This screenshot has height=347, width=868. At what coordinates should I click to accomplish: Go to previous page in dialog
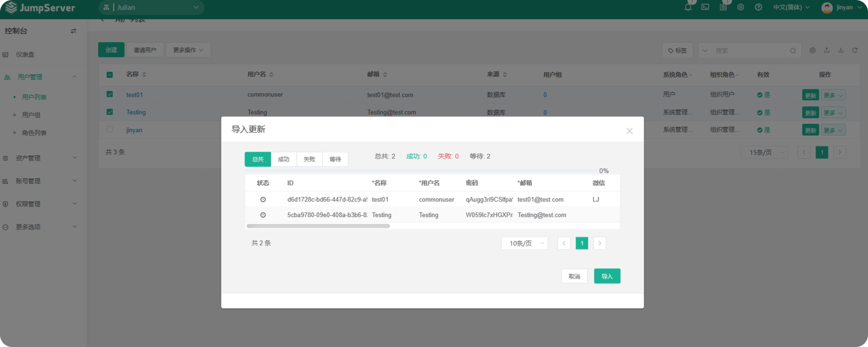point(564,243)
